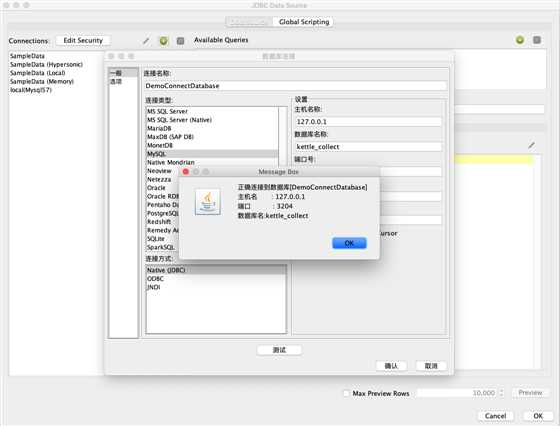The height and width of the screenshot is (426, 560).
Task: Click the remove connection icon
Action: coord(181,41)
